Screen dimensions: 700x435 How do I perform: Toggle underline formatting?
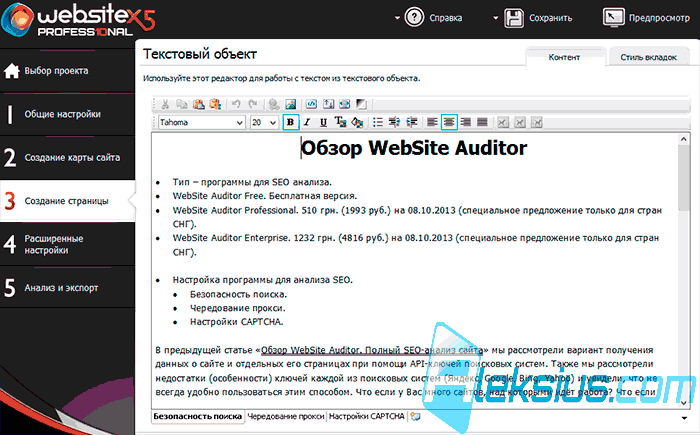(x=323, y=122)
